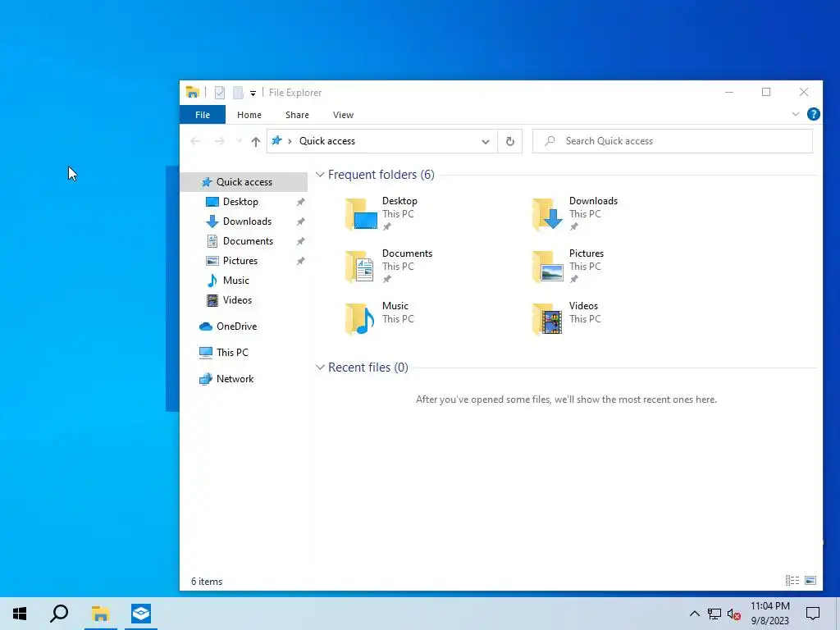Open the Home ribbon tab

pyautogui.click(x=249, y=115)
